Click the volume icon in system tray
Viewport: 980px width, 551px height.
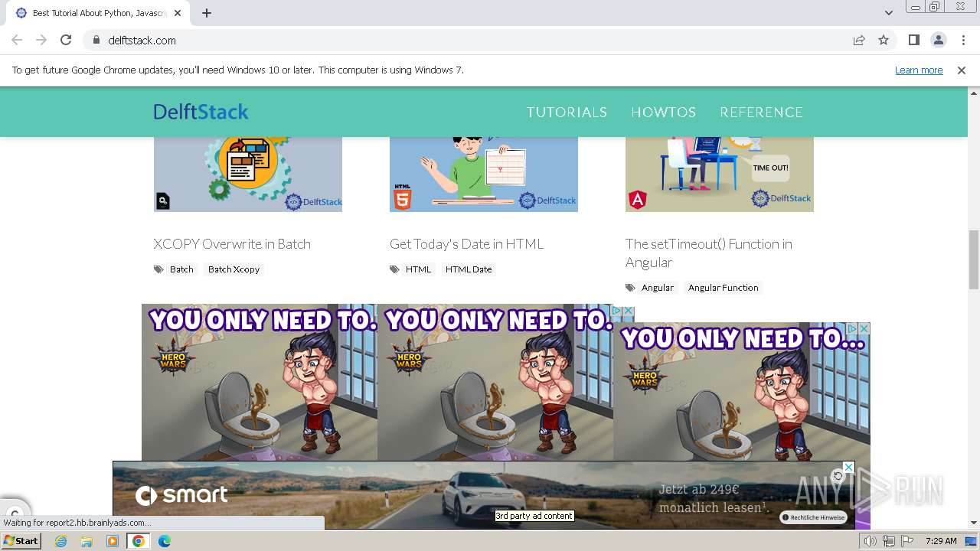coord(871,541)
